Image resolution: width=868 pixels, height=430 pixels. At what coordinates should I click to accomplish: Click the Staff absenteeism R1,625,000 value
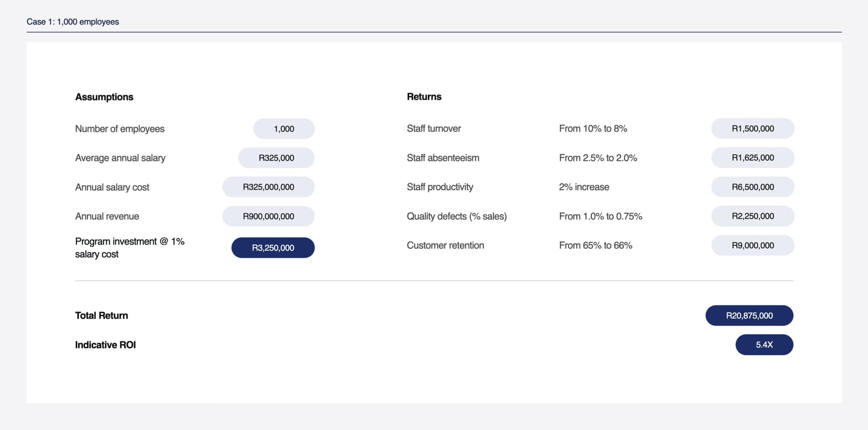[753, 158]
